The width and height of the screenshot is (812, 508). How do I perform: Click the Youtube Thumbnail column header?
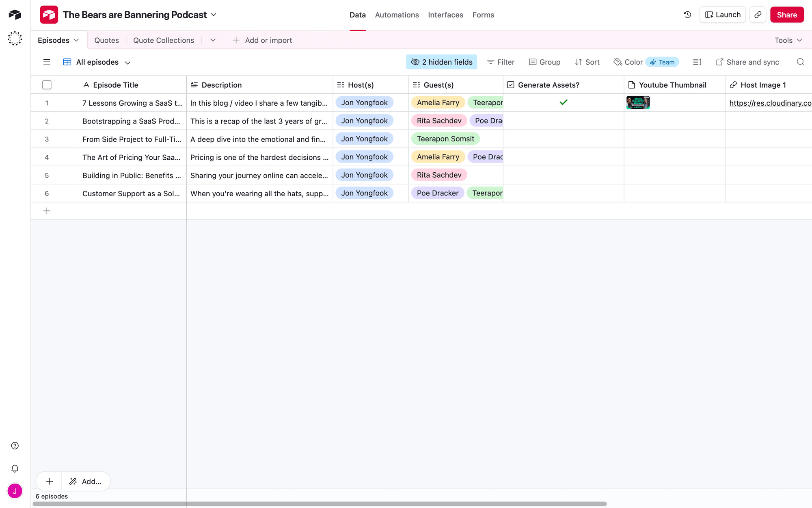click(675, 85)
